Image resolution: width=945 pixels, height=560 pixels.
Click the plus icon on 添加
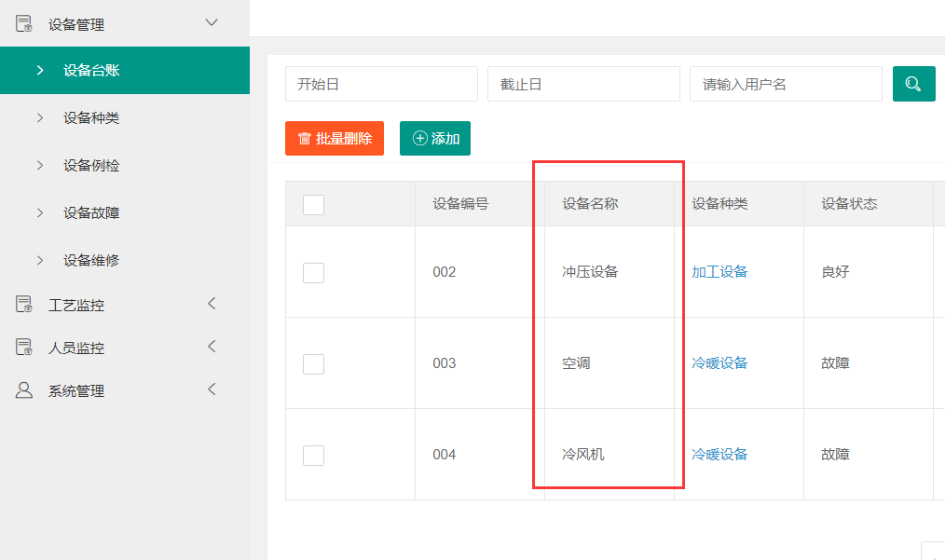tap(419, 139)
